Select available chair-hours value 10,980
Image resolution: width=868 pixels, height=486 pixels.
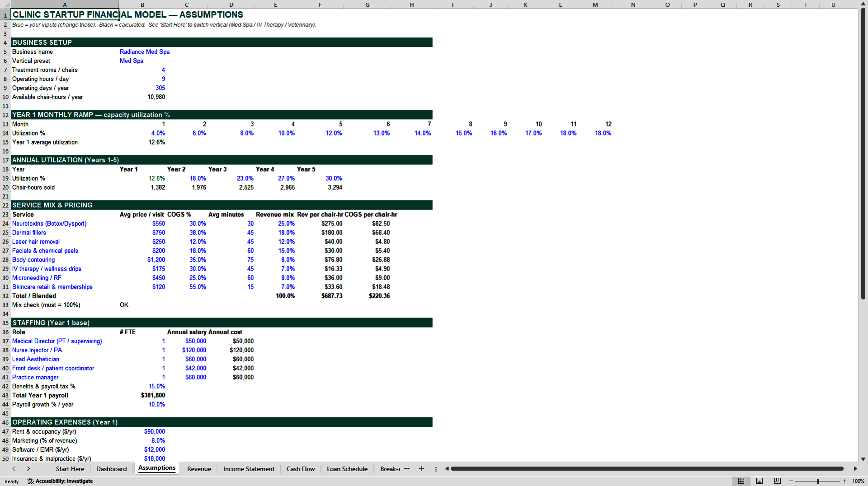tap(142, 97)
